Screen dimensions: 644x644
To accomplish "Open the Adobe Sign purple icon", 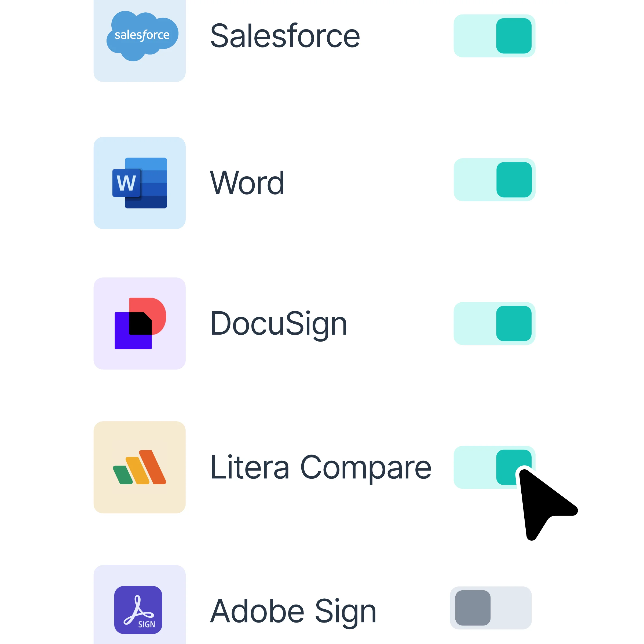I will pos(138,610).
